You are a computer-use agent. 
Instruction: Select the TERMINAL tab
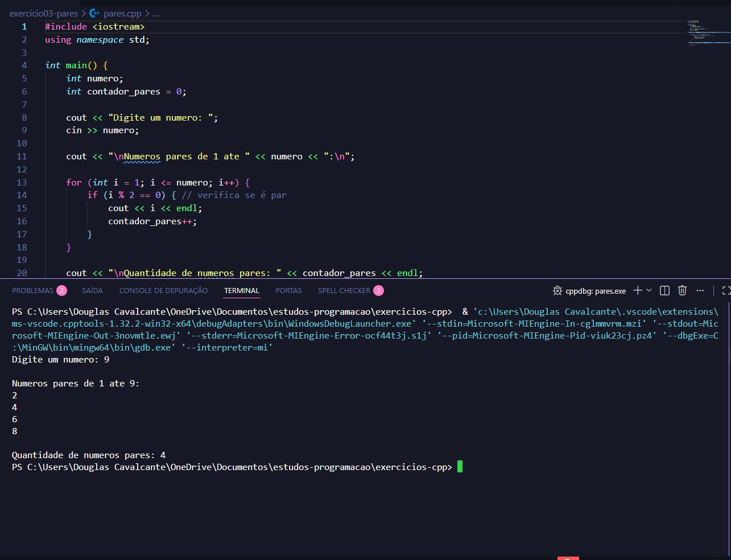click(x=242, y=291)
